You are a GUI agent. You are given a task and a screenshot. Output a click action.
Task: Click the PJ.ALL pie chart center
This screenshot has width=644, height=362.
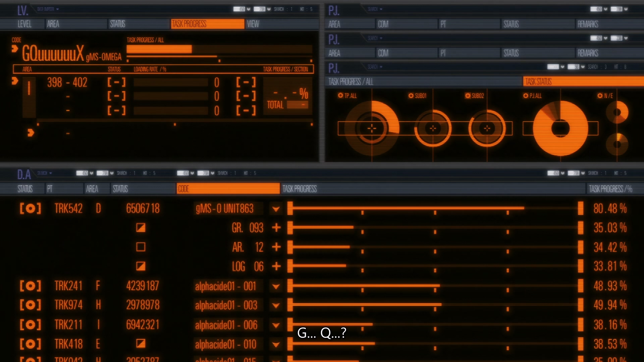(560, 128)
